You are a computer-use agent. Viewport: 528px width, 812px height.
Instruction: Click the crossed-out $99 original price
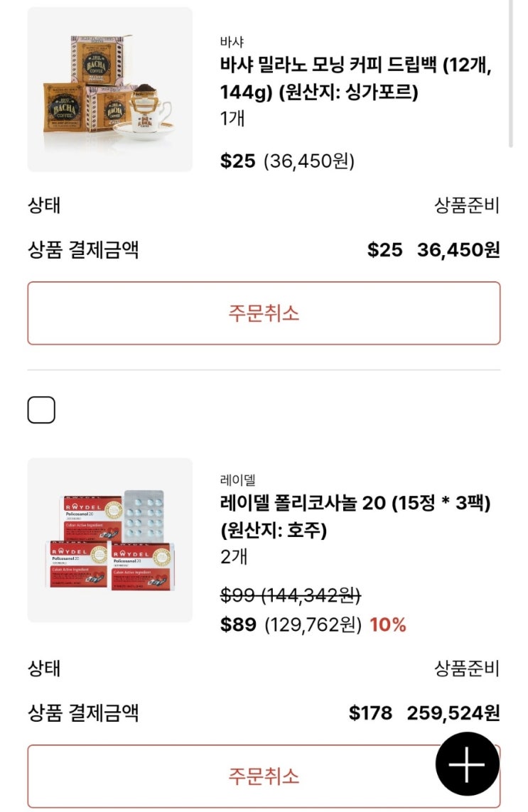[290, 595]
